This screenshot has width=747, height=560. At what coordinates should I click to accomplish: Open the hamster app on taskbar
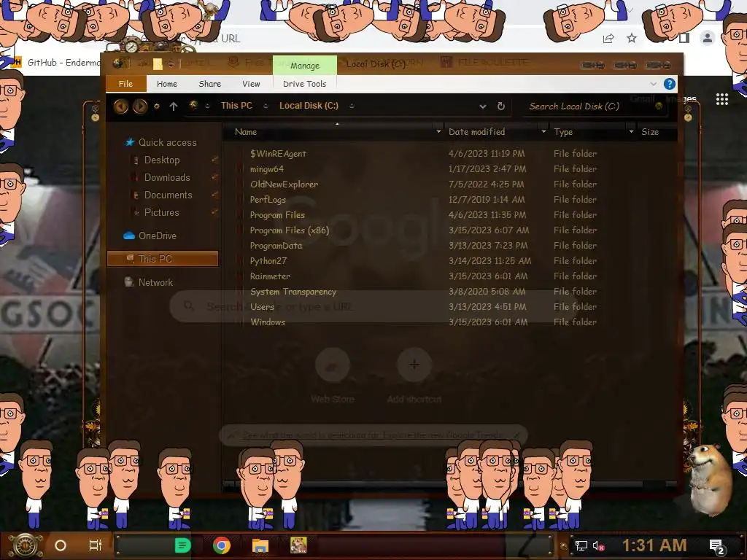pyautogui.click(x=298, y=545)
